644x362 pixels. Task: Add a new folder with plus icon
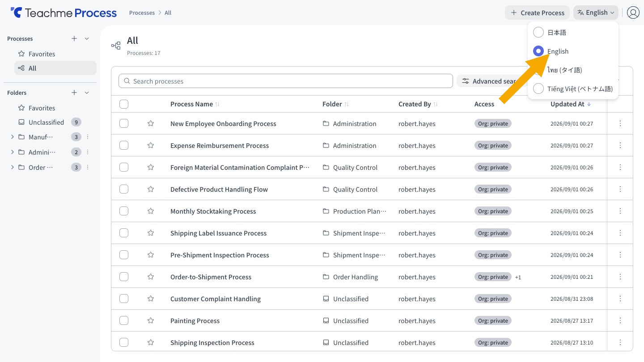[74, 93]
